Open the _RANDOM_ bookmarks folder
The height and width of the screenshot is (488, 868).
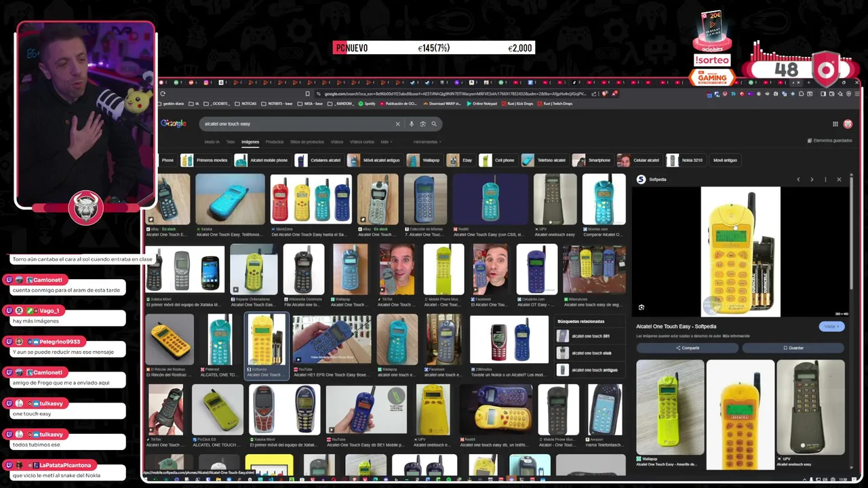[x=342, y=104]
